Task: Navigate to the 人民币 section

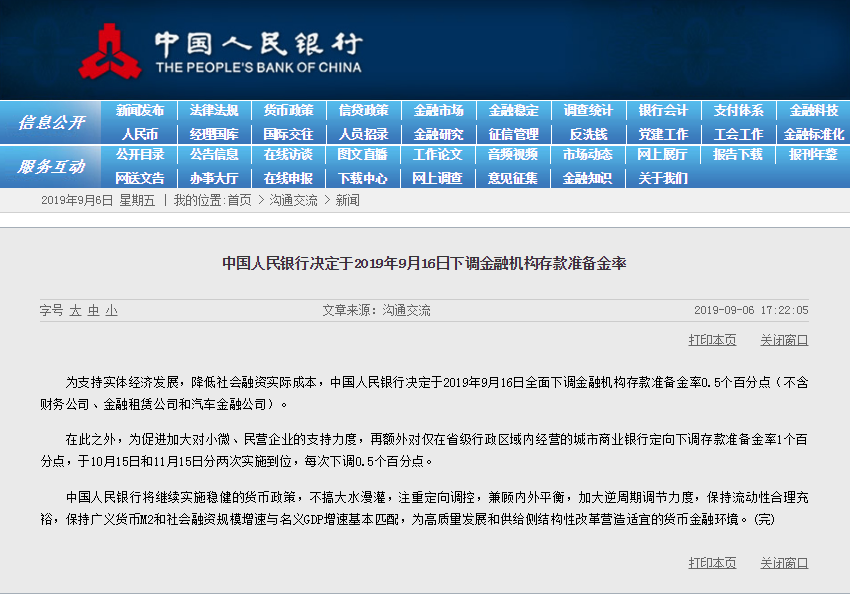Action: pyautogui.click(x=140, y=134)
